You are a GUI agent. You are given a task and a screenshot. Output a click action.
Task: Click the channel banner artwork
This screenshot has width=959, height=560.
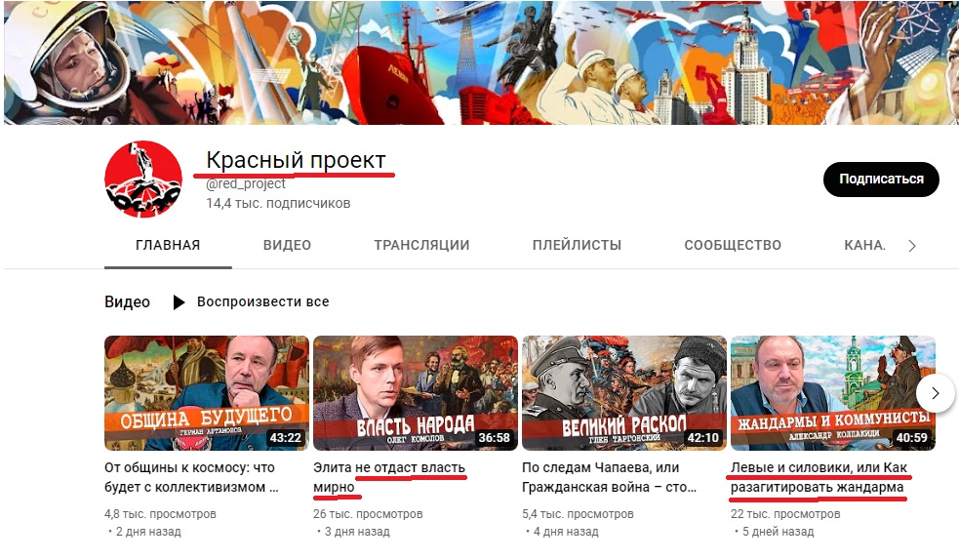pyautogui.click(x=481, y=62)
